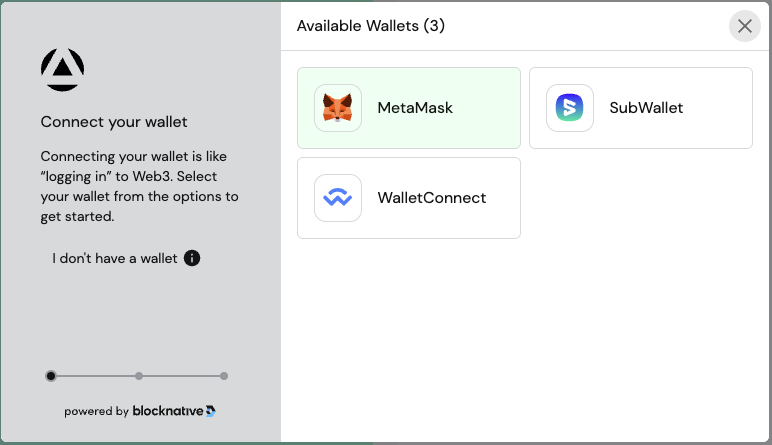Select the last progress step dot
The width and height of the screenshot is (772, 445).
(224, 376)
